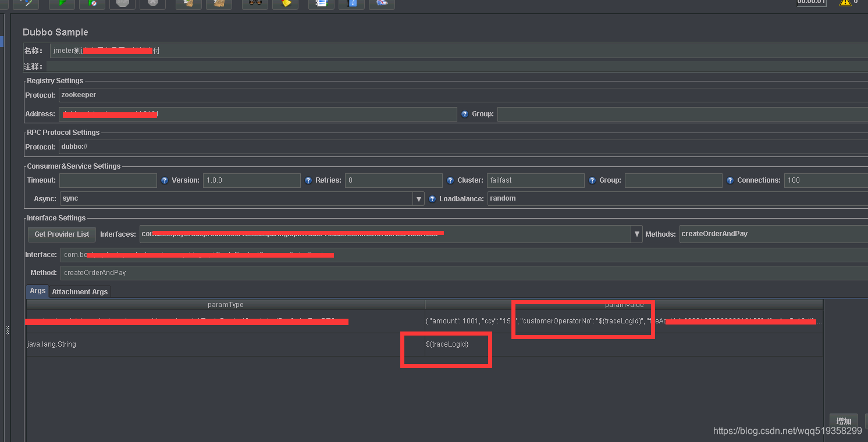Select the Args tab
The width and height of the screenshot is (868, 442).
click(x=38, y=291)
